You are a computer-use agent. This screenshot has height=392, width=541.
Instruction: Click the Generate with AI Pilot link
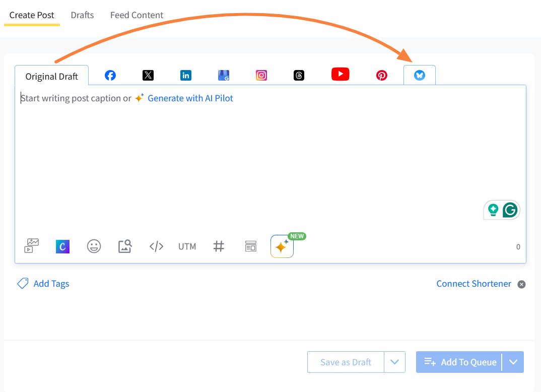190,98
